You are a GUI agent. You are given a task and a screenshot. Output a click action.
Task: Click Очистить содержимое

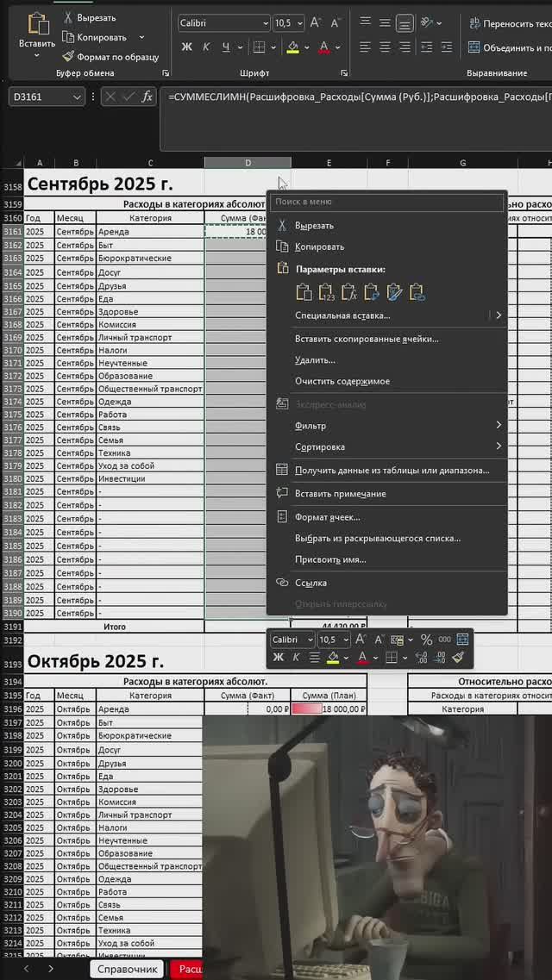point(387,381)
